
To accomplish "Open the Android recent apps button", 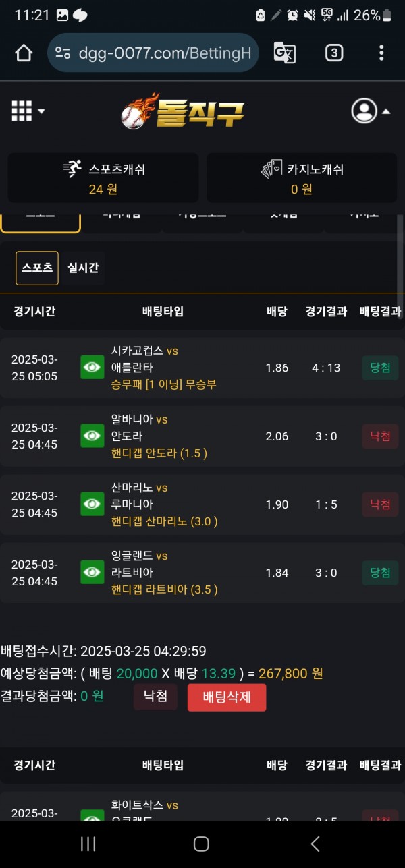I will pos(88,843).
